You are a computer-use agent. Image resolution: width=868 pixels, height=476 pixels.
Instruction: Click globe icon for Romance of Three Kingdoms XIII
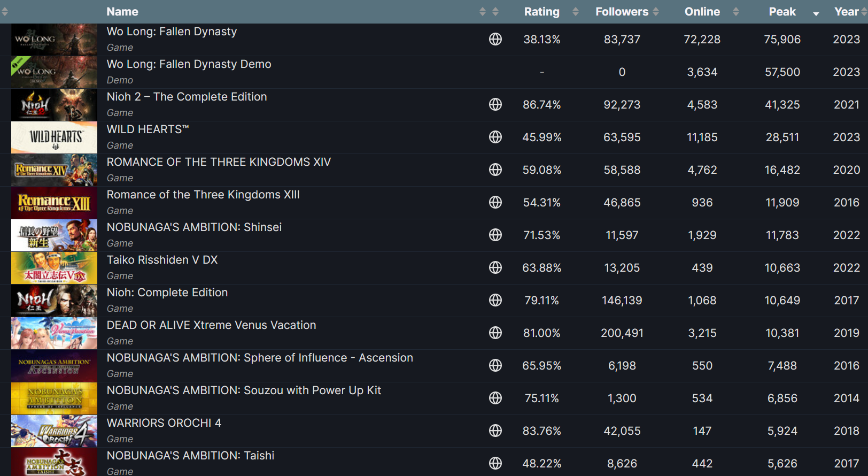coord(495,202)
